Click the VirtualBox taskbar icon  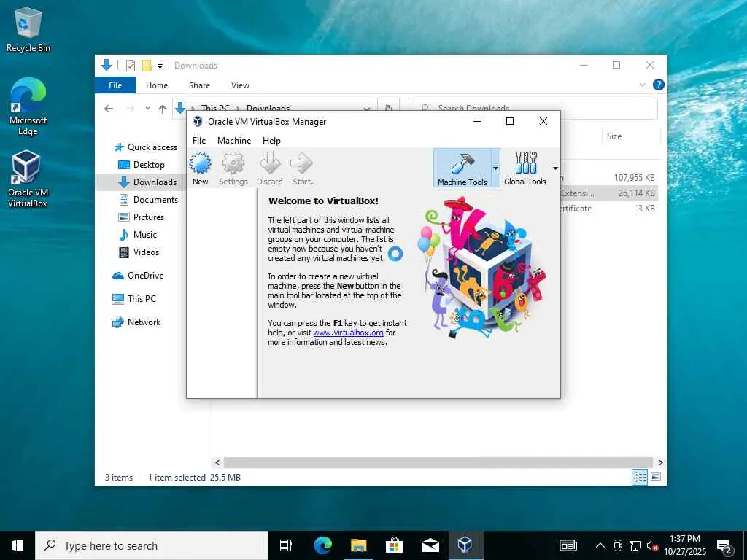(x=465, y=545)
